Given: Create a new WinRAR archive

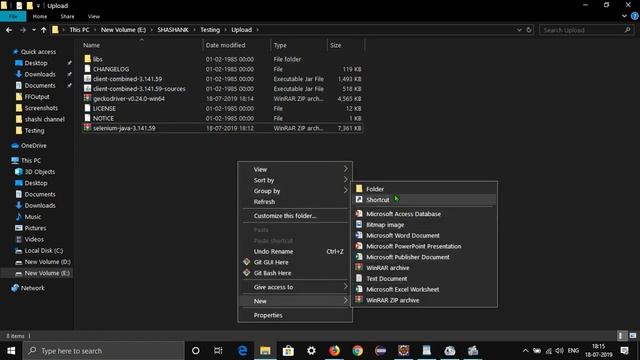Looking at the screenshot, I should tap(424, 268).
